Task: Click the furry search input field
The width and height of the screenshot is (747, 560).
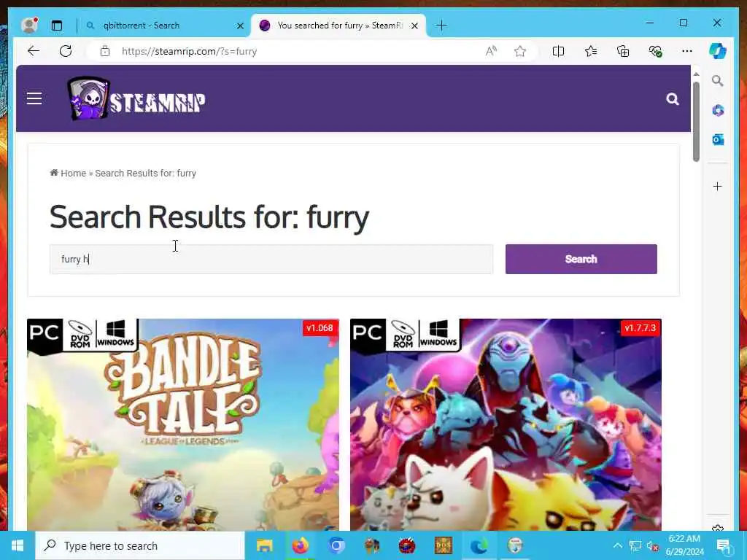Action: pos(271,259)
